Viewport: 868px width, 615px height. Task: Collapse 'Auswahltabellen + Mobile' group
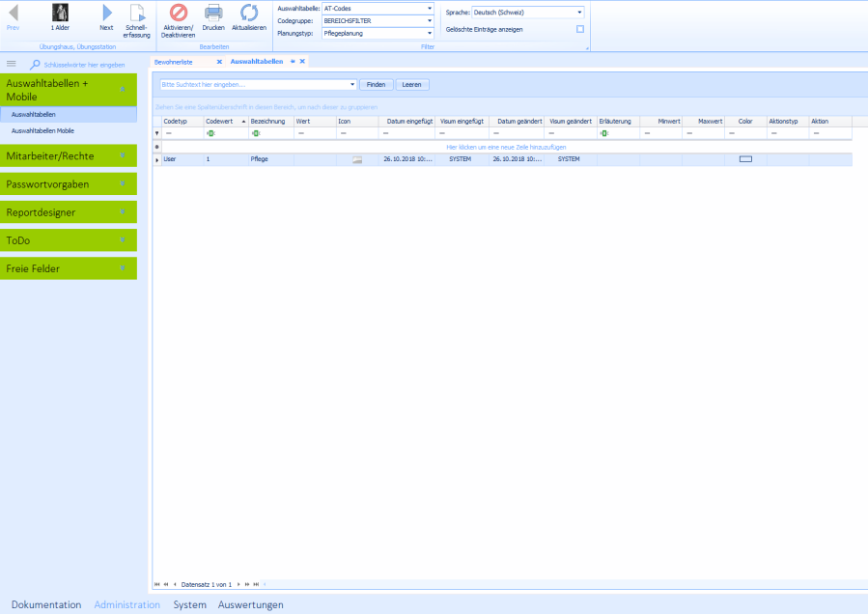click(x=123, y=90)
